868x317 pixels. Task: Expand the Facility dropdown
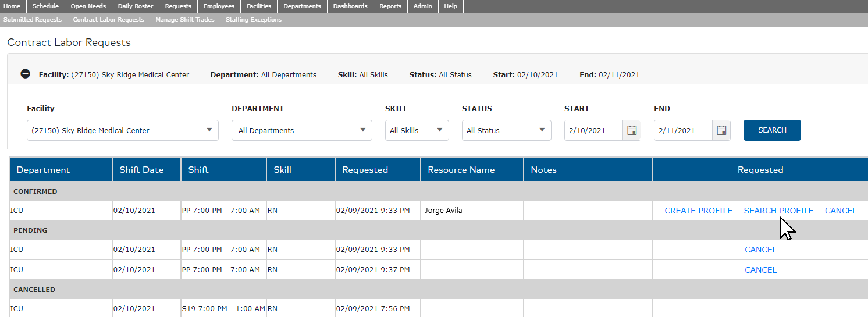[x=123, y=130]
